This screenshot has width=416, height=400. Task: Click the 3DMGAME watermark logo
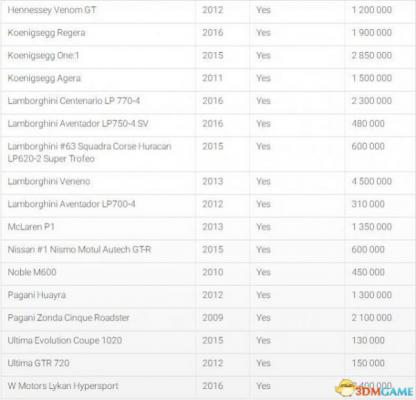[x=374, y=389]
